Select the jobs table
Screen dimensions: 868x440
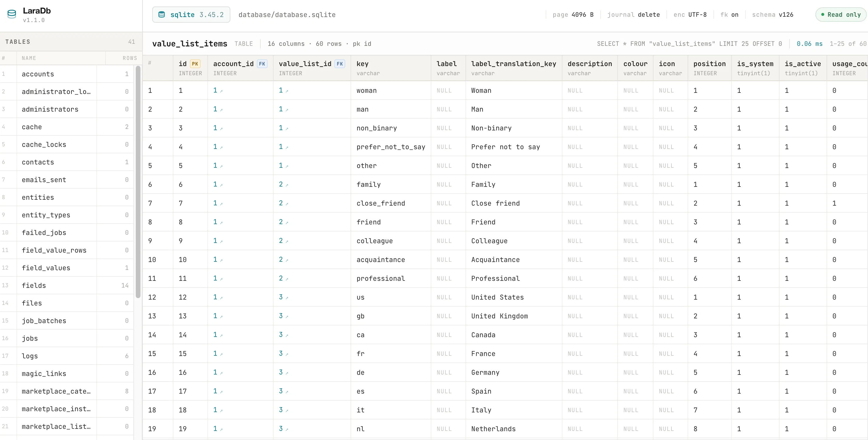point(67,338)
